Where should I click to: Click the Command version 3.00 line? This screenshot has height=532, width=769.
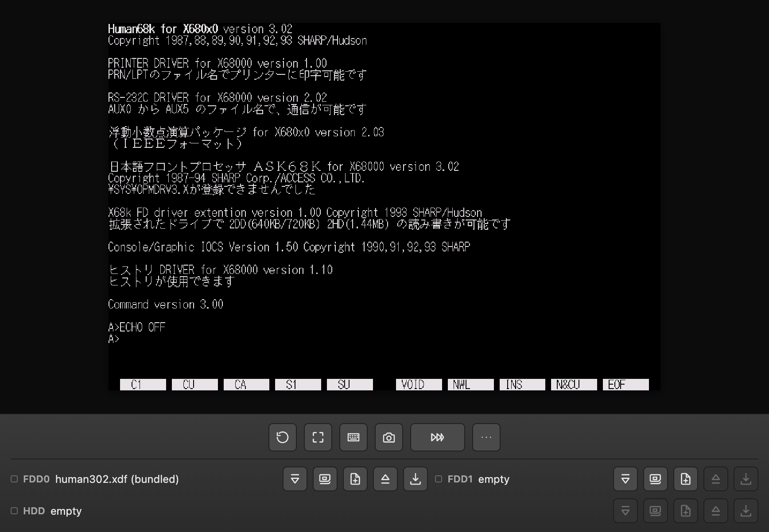166,305
